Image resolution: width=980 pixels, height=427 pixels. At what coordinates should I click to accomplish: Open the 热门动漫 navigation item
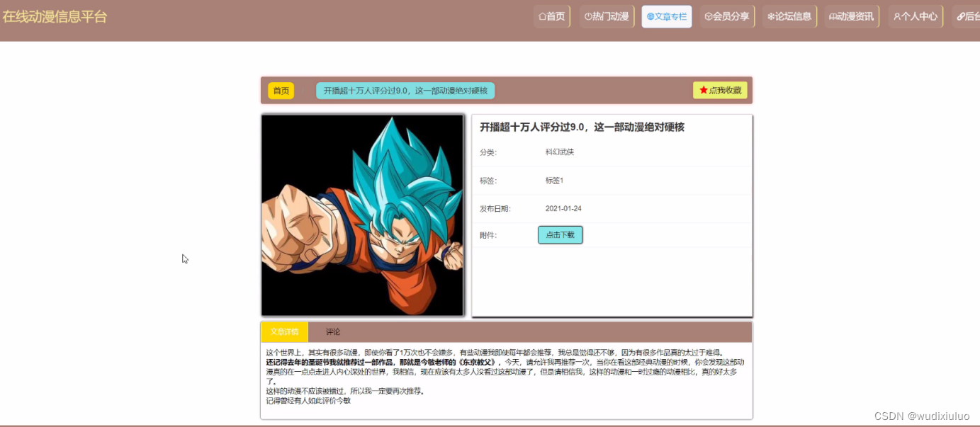click(x=607, y=16)
